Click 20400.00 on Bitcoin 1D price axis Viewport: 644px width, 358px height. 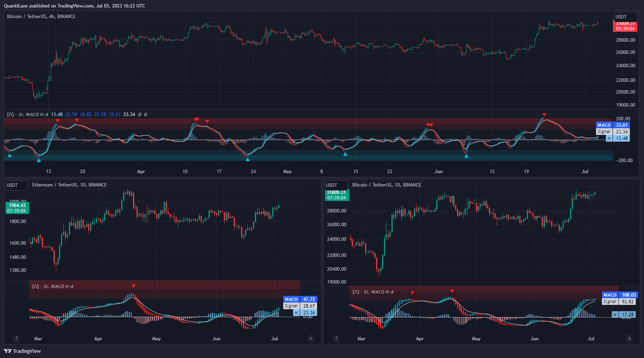coord(337,269)
